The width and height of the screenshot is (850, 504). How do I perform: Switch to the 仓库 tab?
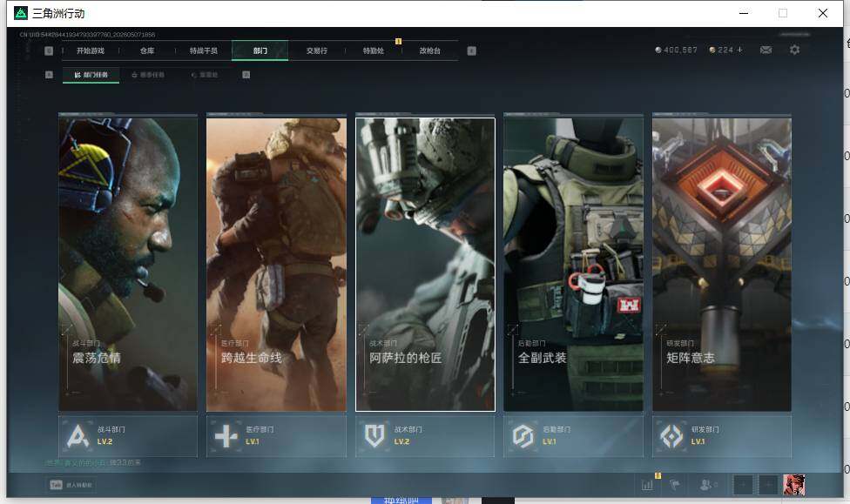pyautogui.click(x=147, y=51)
